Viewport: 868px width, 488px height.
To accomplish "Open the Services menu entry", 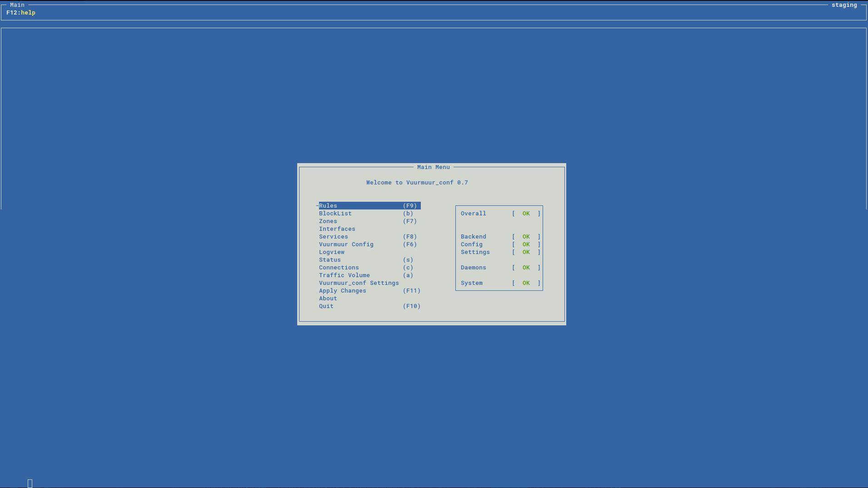I will pyautogui.click(x=369, y=237).
